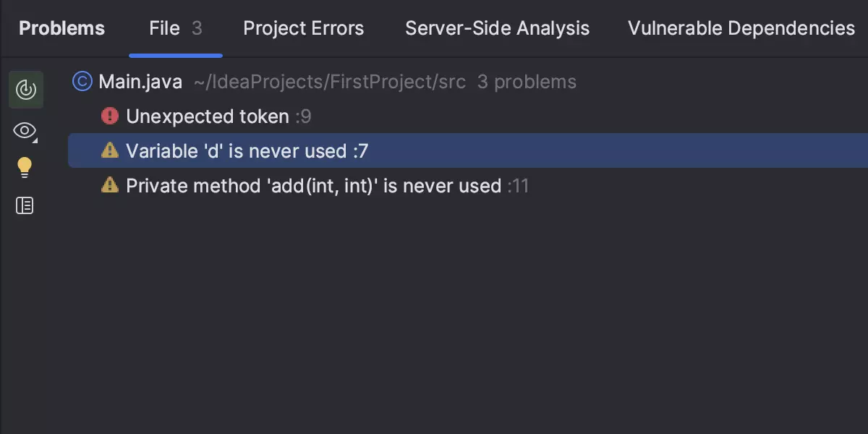
Task: Click the red error icon for Unexpected token
Action: click(110, 116)
